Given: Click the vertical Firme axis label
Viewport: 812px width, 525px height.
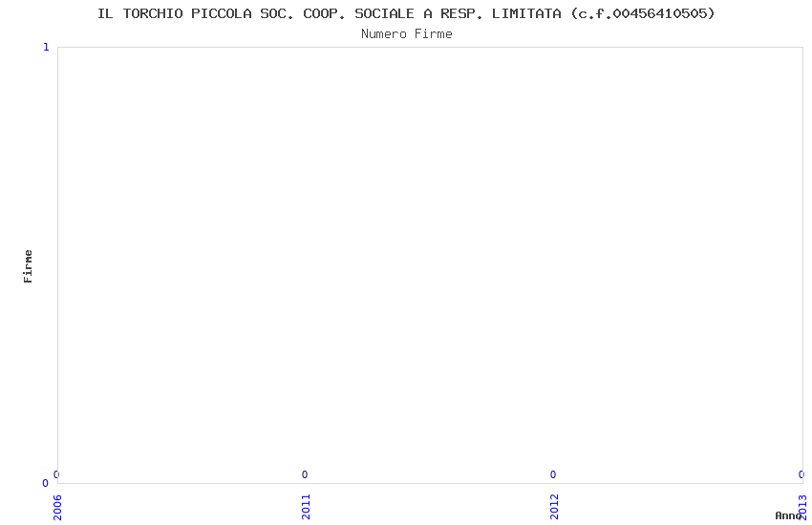Looking at the screenshot, I should point(28,266).
